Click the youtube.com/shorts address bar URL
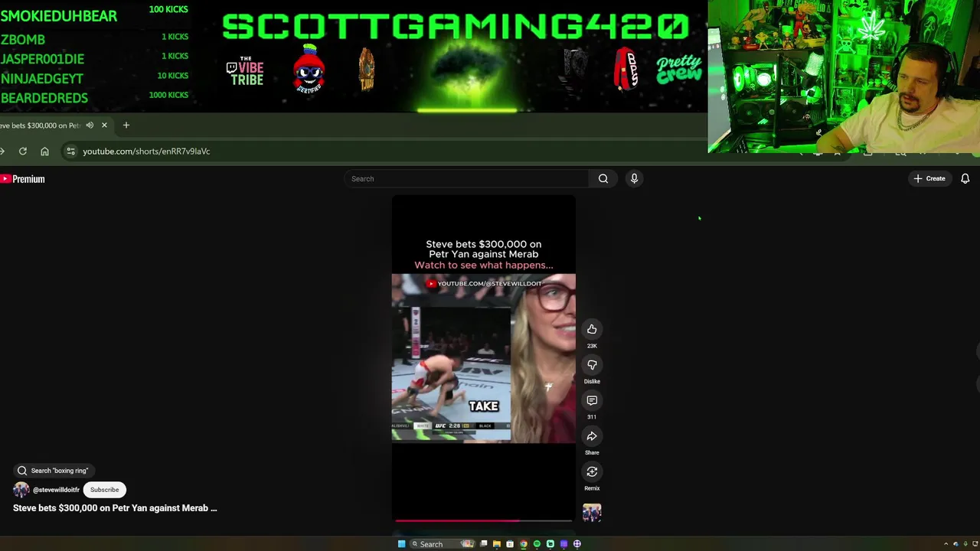 (146, 152)
